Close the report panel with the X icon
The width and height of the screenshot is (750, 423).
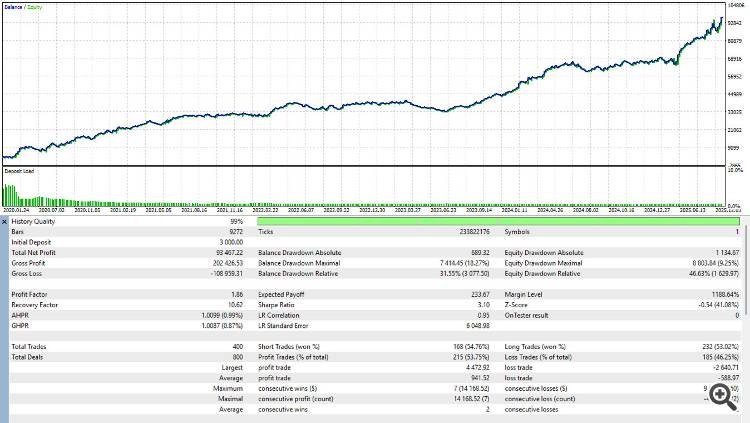pyautogui.click(x=4, y=222)
